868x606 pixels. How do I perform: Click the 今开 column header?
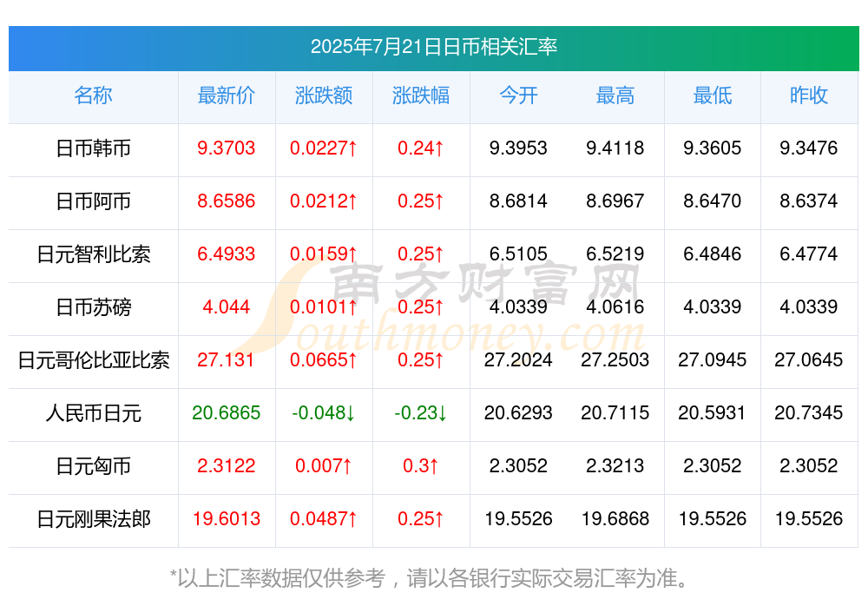click(x=518, y=96)
